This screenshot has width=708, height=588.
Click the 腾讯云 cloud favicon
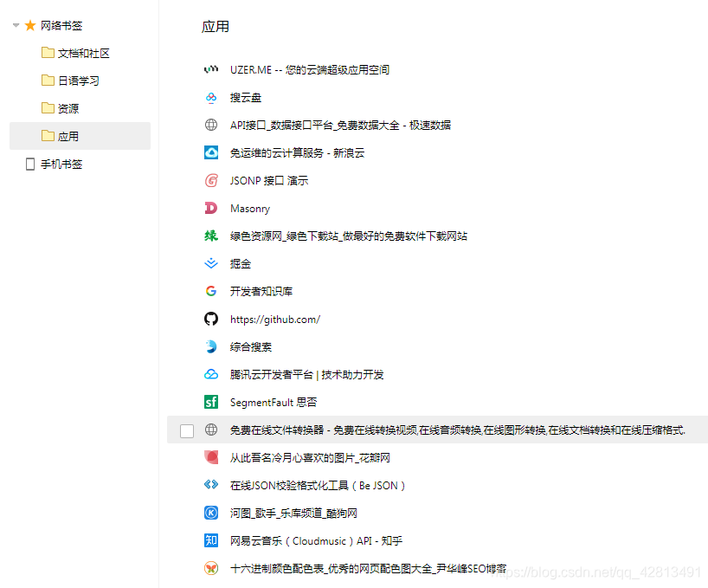click(211, 374)
